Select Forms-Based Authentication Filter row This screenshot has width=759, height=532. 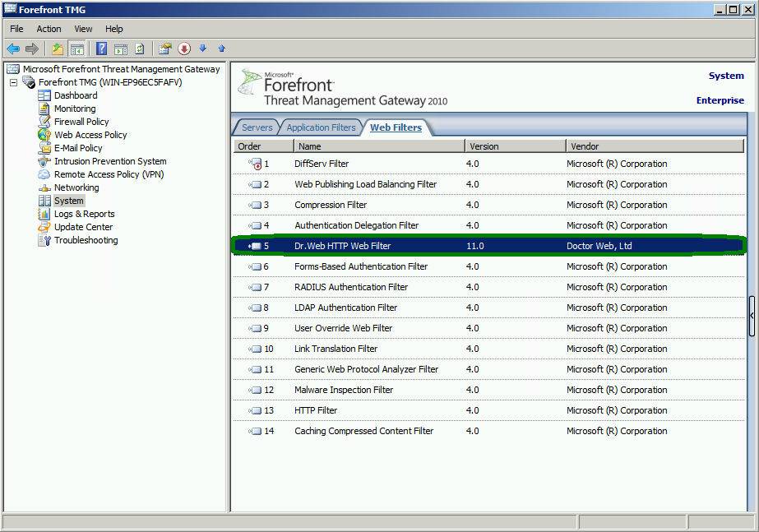pyautogui.click(x=489, y=266)
